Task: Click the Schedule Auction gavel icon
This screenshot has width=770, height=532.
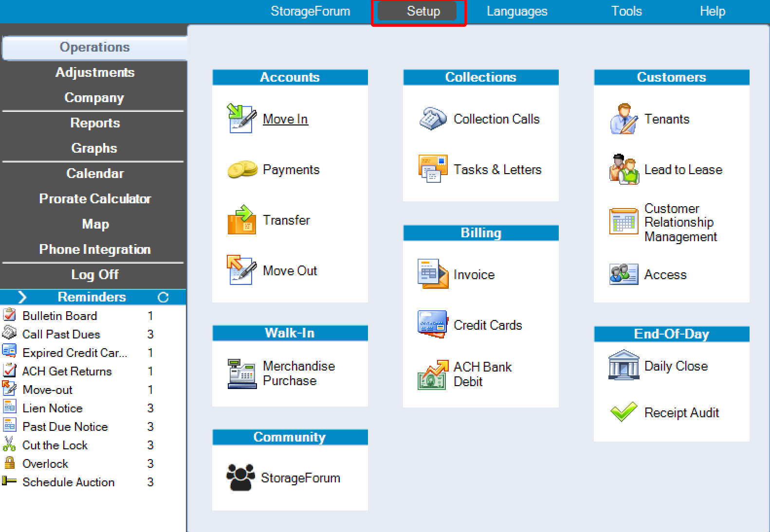Action: (x=9, y=481)
